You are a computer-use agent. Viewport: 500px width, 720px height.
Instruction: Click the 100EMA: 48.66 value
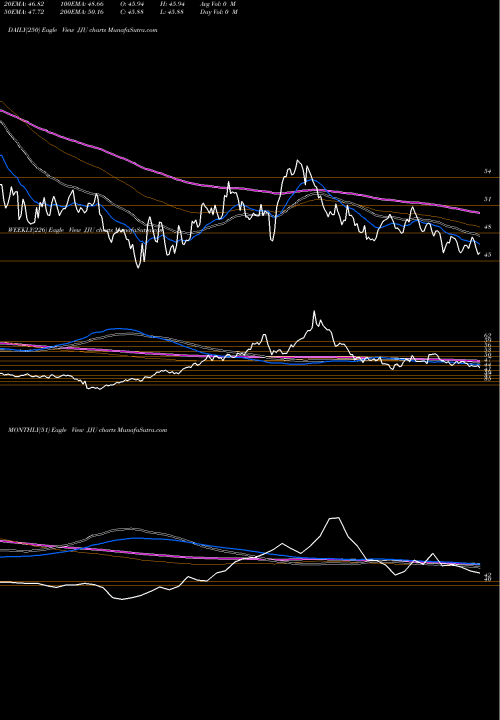(80, 3)
